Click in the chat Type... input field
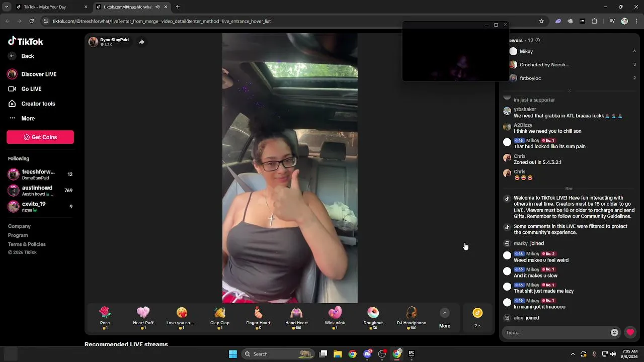This screenshot has height=362, width=644. [556, 332]
